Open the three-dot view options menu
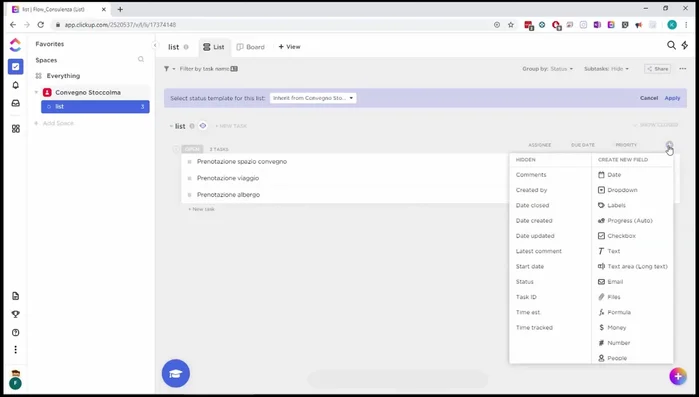The width and height of the screenshot is (699, 397). 683,69
